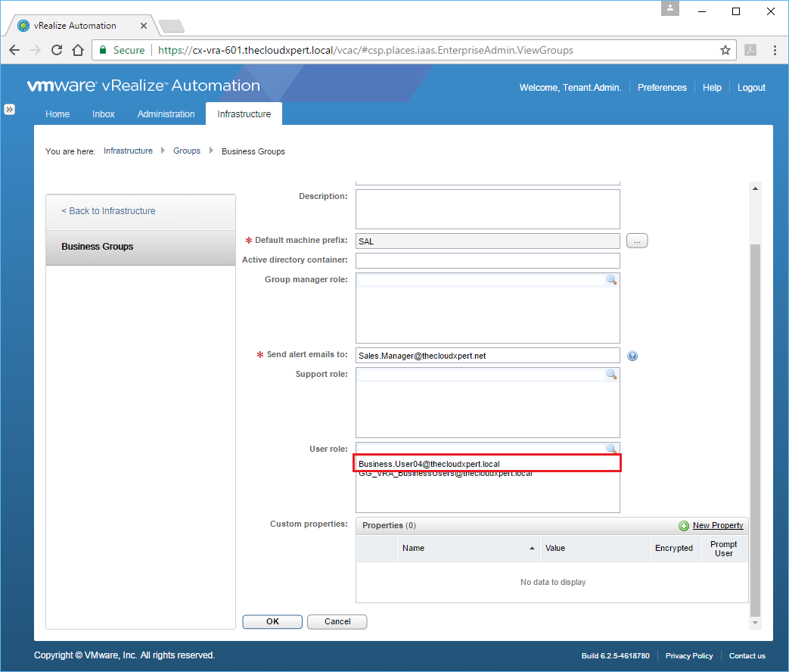The image size is (789, 672).
Task: Browse machine prefixes with the ellipsis button
Action: pyautogui.click(x=637, y=241)
